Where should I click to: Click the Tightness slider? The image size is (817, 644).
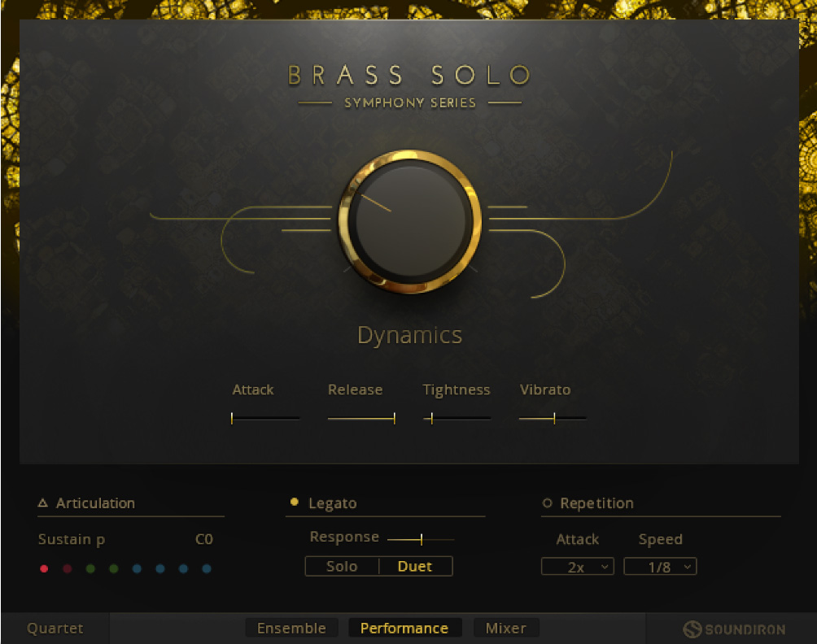[x=457, y=418]
